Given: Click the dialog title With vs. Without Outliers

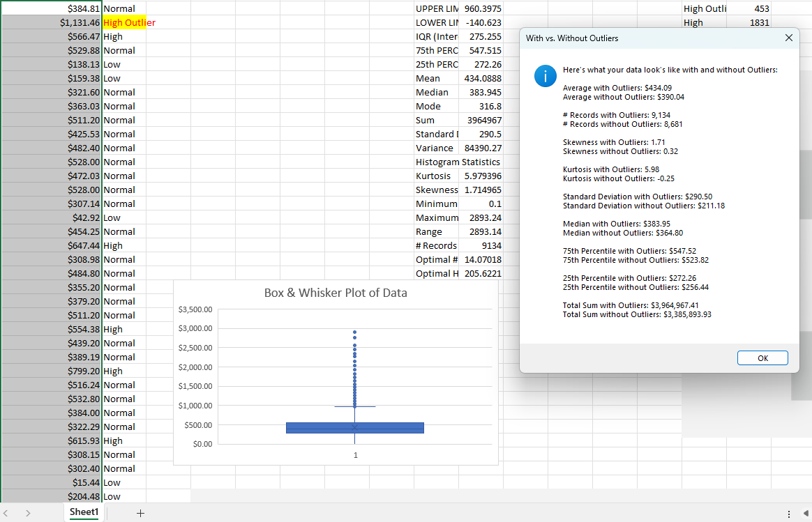Looking at the screenshot, I should tap(572, 38).
